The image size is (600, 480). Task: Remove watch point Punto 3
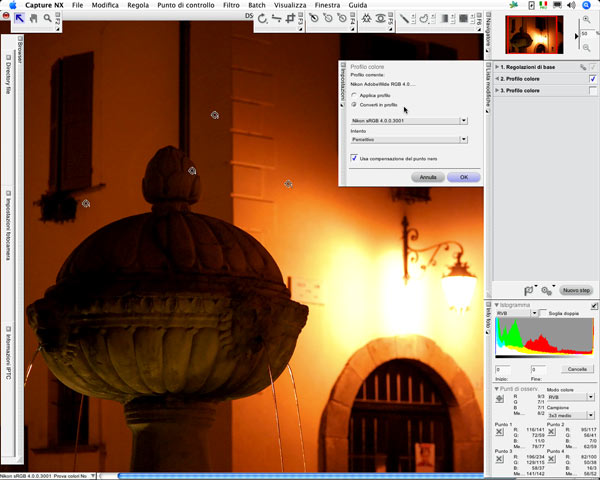tap(499, 459)
